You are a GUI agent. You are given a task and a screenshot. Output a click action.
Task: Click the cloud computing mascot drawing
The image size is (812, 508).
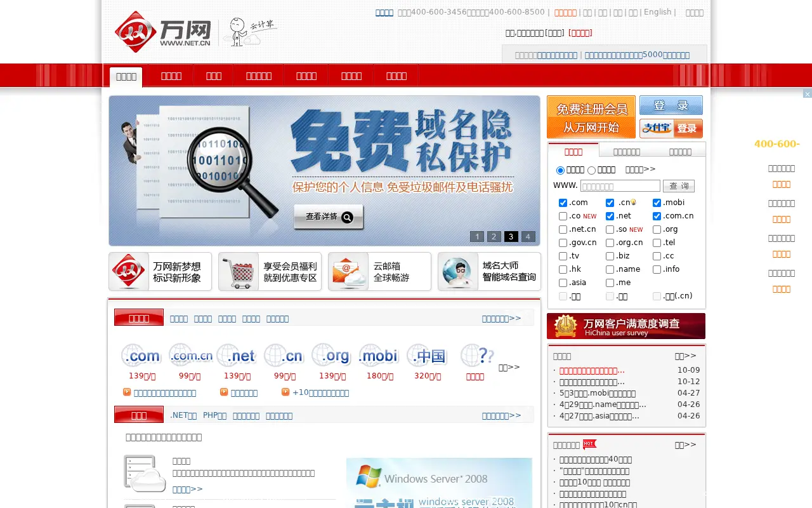251,32
